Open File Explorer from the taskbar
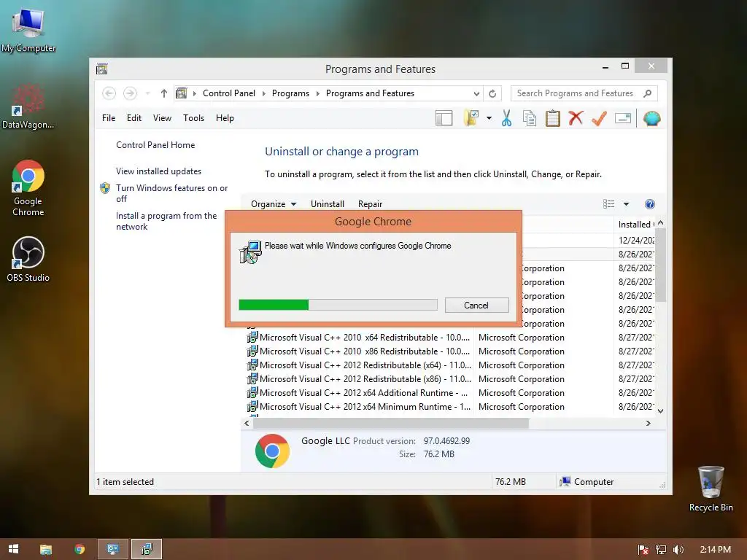747x560 pixels. (x=46, y=549)
